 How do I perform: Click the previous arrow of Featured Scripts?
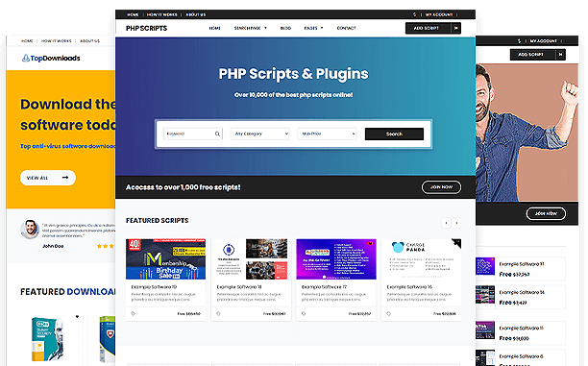coord(446,223)
